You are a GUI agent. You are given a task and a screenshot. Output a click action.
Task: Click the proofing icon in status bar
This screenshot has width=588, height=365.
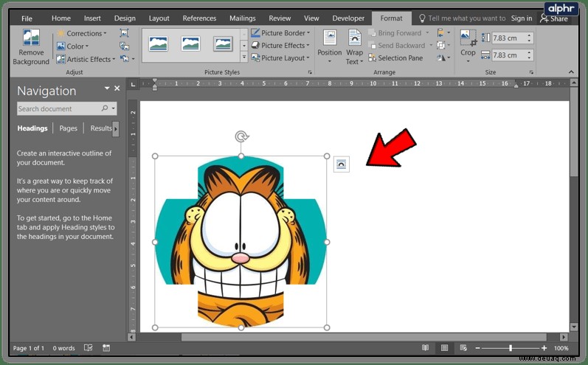point(88,348)
